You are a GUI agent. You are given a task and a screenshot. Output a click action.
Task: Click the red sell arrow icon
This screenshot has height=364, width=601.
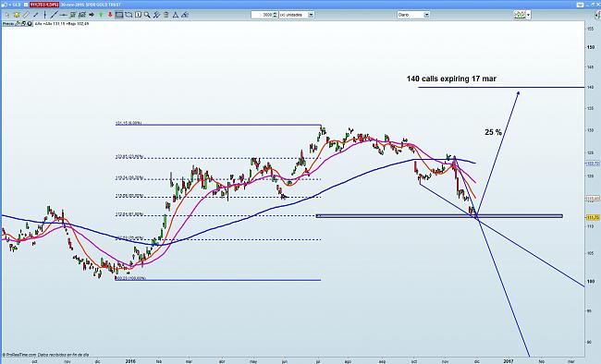(110, 15)
